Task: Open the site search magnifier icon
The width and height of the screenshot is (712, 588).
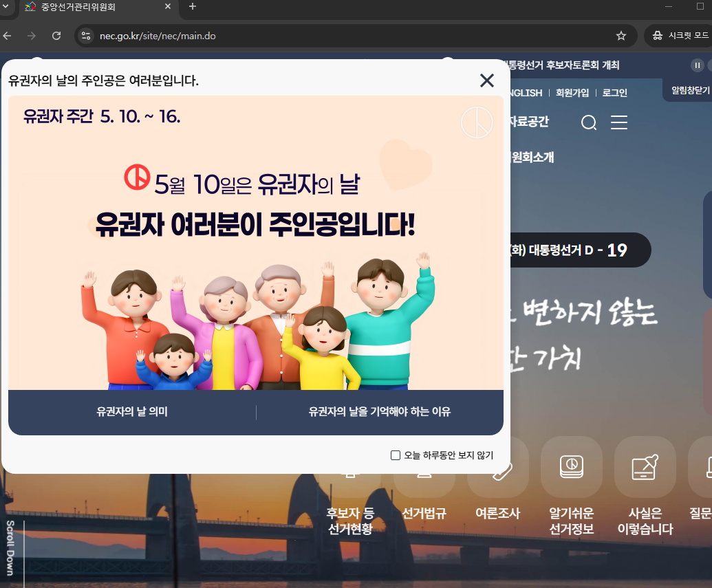Action: click(x=589, y=122)
